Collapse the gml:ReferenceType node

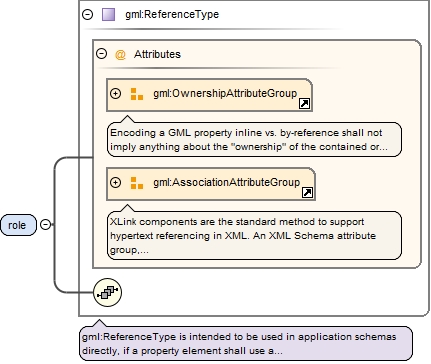(88, 14)
